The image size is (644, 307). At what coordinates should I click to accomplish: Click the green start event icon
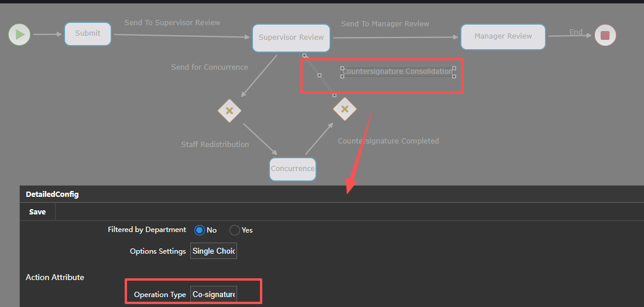[x=19, y=35]
